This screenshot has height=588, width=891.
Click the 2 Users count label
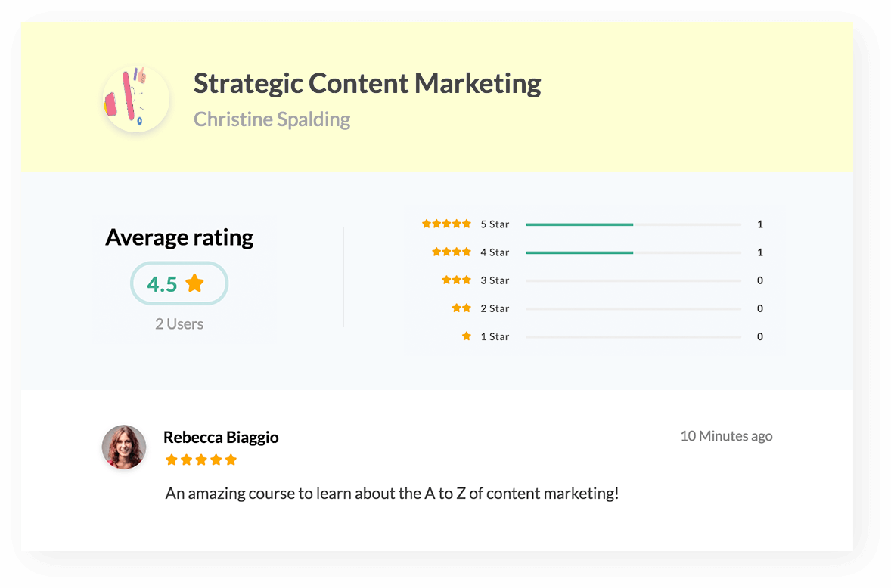point(179,324)
